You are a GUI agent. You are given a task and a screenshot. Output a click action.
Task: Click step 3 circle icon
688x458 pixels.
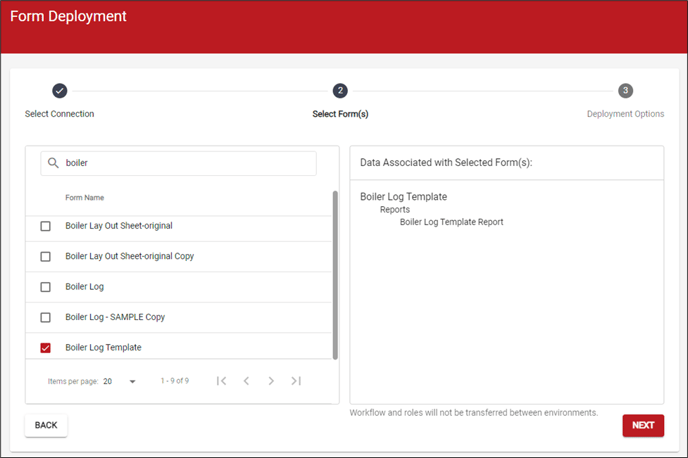(x=626, y=91)
